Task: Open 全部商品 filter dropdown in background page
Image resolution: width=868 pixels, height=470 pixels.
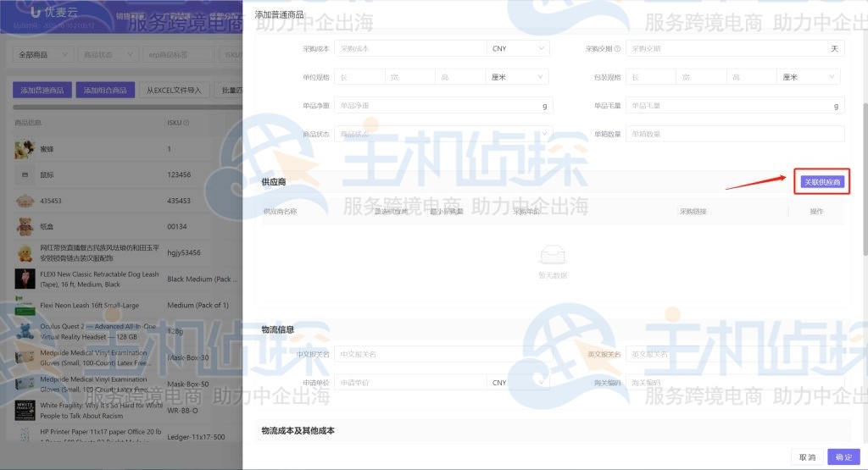Action: (43, 55)
